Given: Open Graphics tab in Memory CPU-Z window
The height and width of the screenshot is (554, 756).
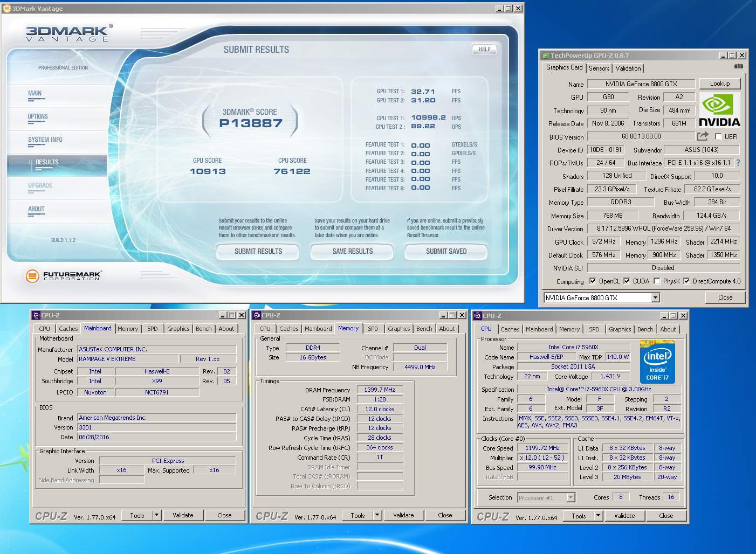Looking at the screenshot, I should pyautogui.click(x=399, y=329).
